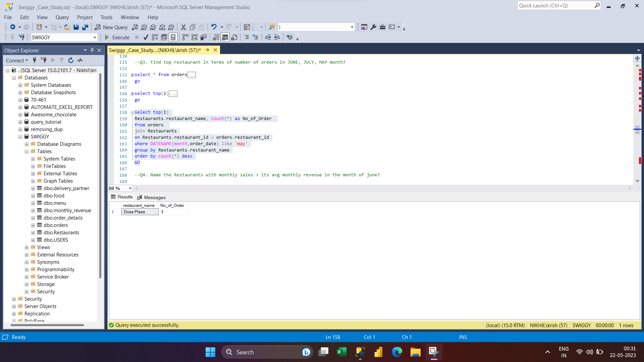Click the Save All icon
The image size is (644, 362).
[85, 27]
